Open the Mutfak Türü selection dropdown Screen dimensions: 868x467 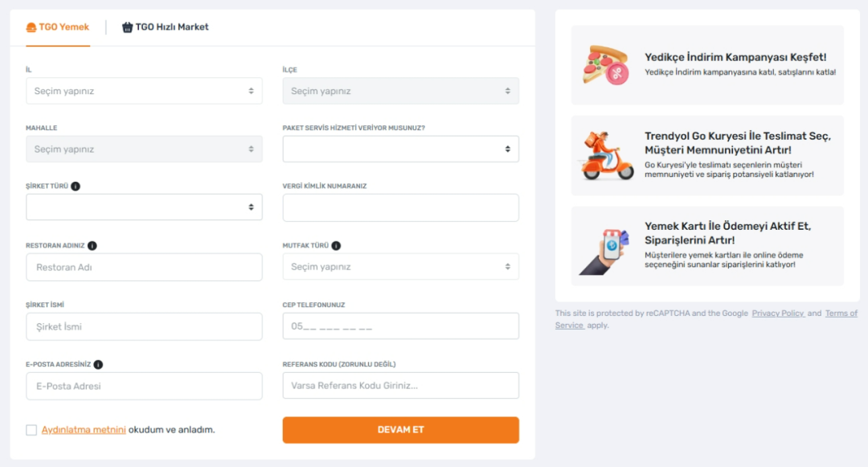[x=400, y=267]
